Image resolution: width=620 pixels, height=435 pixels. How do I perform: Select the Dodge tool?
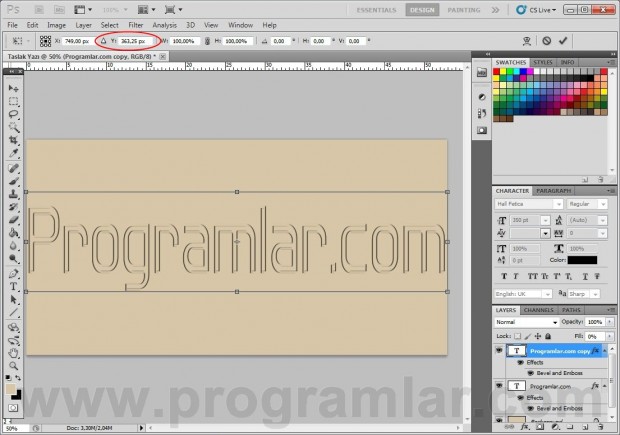[x=13, y=259]
